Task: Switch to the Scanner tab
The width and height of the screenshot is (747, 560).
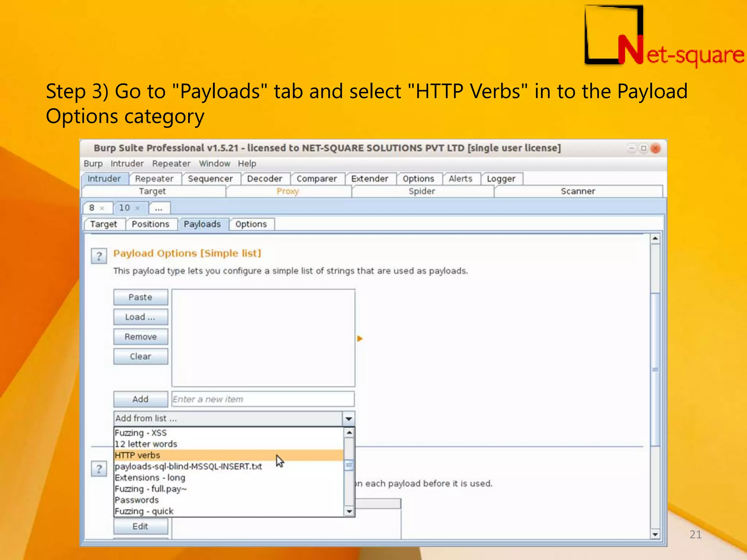Action: [578, 191]
